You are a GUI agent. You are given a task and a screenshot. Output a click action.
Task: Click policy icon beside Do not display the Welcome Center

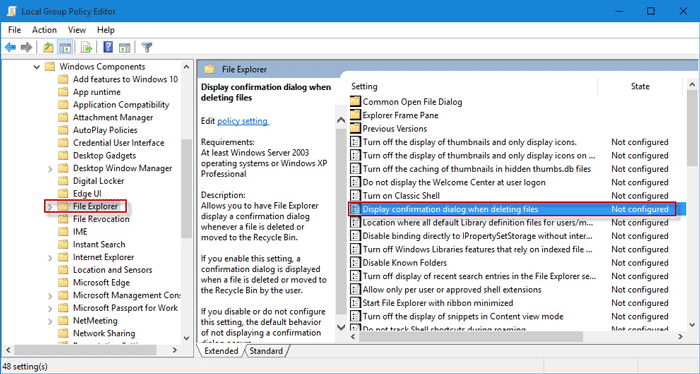(x=355, y=182)
